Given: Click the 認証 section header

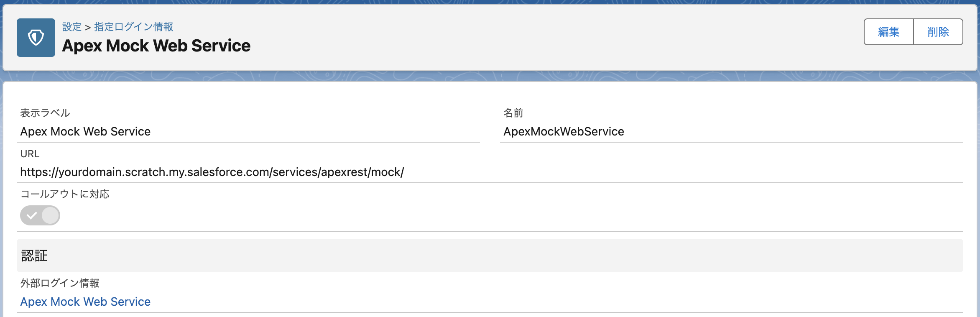Looking at the screenshot, I should pyautogui.click(x=490, y=256).
